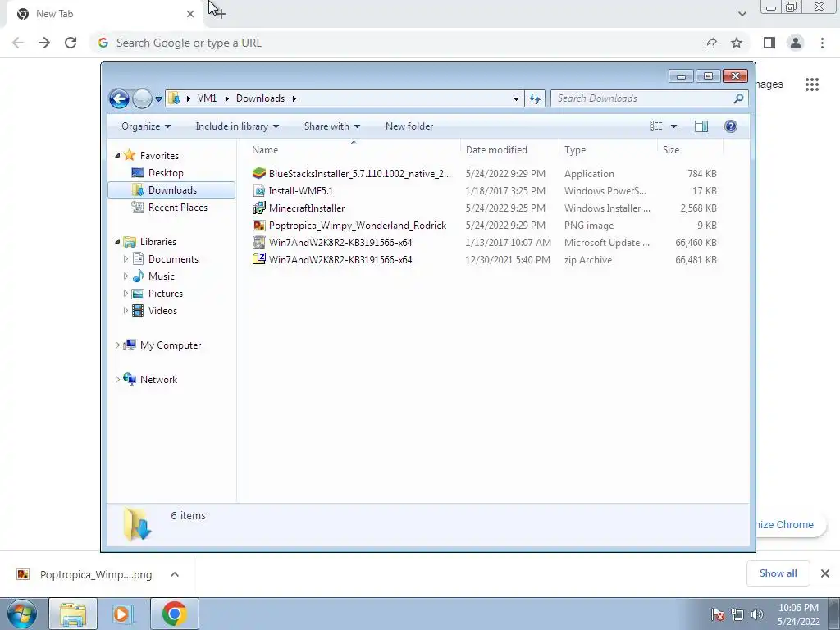Expand the Music library node
Image resolution: width=840 pixels, height=630 pixels.
[x=126, y=276]
